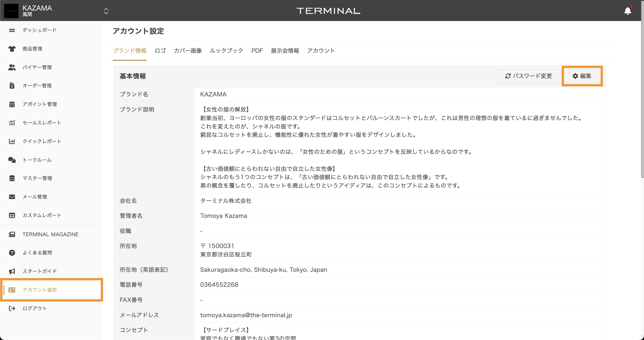Click the mail management envelope icon
The image size is (644, 340).
click(12, 197)
